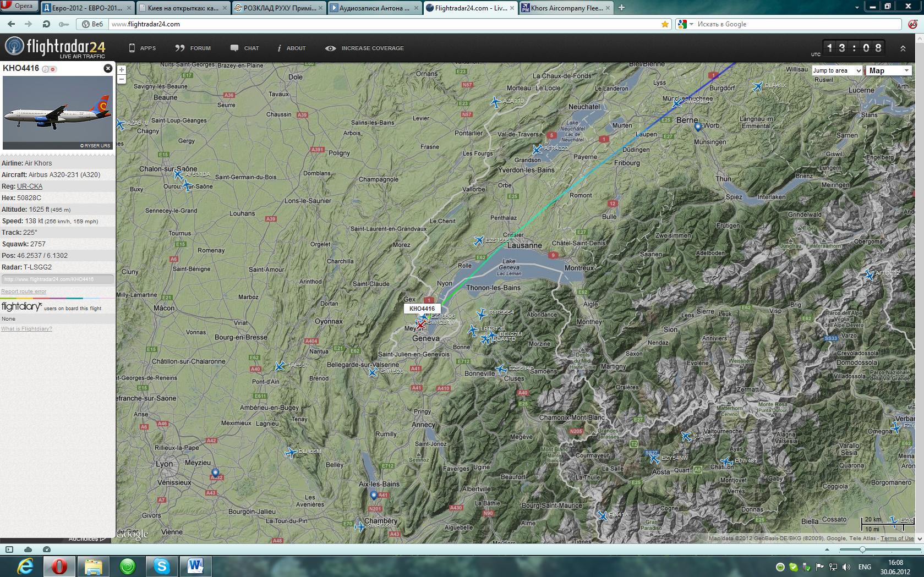Image resolution: width=924 pixels, height=577 pixels.
Task: Close the KHO4416 flight info panel
Action: [108, 68]
